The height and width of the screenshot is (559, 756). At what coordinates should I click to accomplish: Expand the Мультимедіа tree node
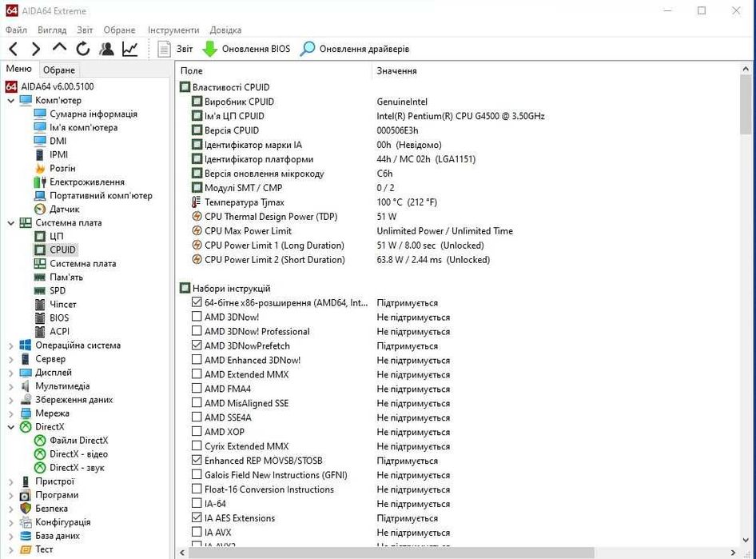click(x=10, y=385)
